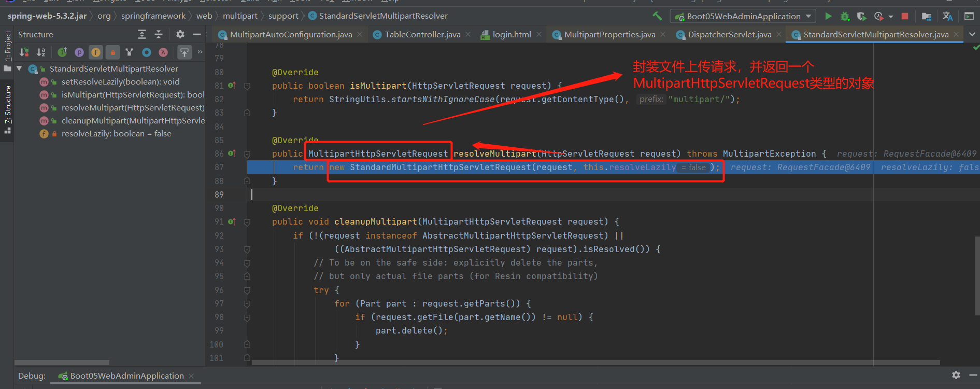Toggle Sort Alphabetically in Structure

[41, 52]
